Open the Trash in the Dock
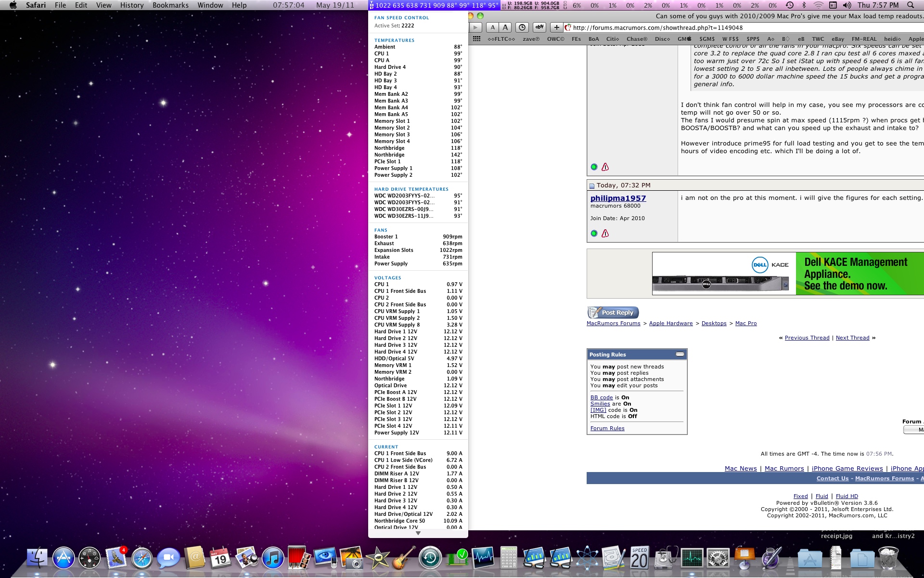The image size is (924, 578). [888, 559]
